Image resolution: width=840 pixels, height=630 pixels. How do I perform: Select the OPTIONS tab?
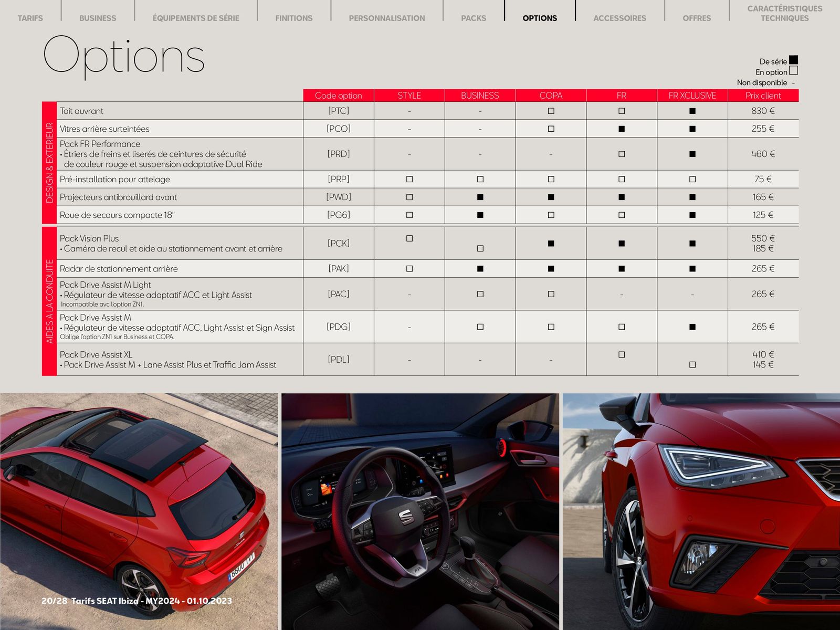540,18
